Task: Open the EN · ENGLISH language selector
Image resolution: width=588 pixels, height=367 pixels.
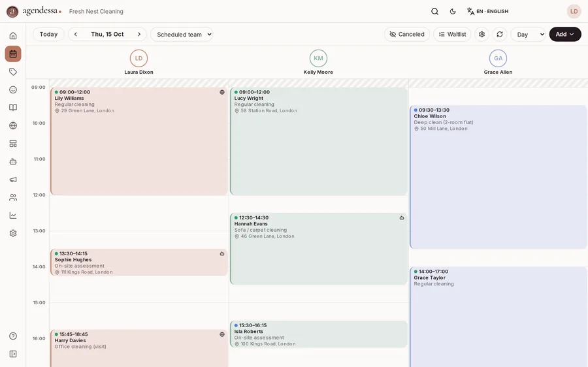Action: [x=487, y=11]
